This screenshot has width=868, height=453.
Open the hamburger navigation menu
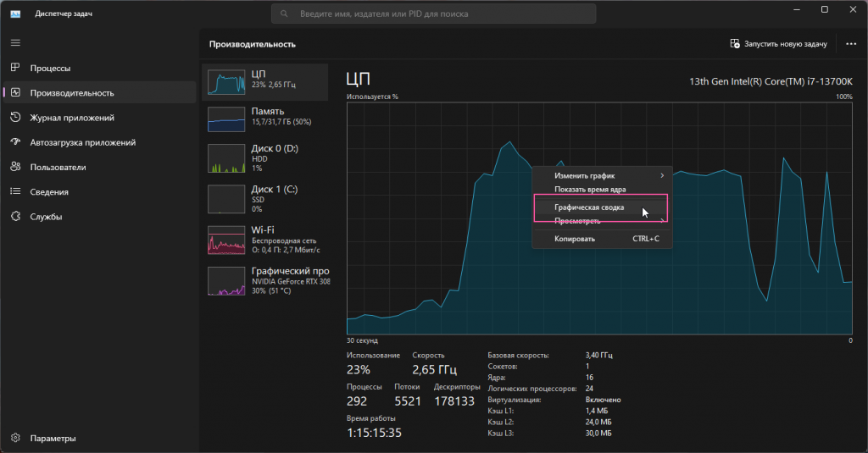click(15, 42)
